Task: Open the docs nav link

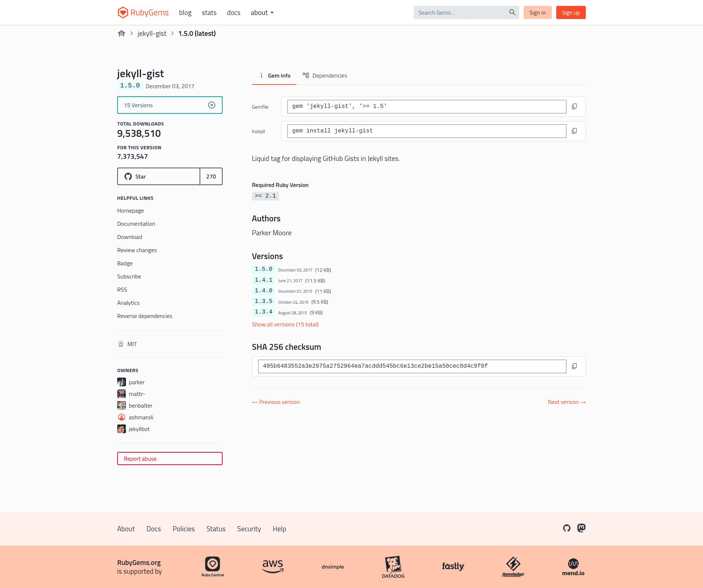Action: pos(234,13)
